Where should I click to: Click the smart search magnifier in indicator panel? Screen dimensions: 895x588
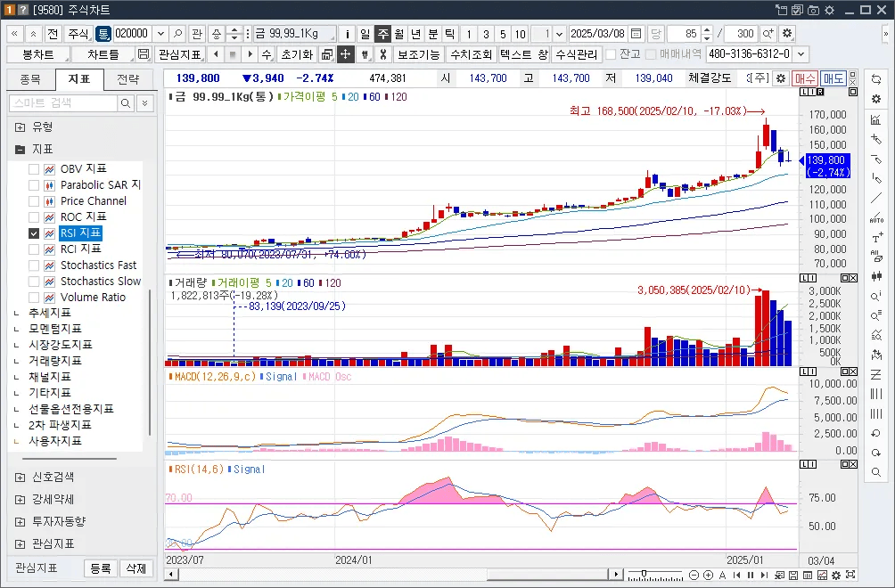125,103
